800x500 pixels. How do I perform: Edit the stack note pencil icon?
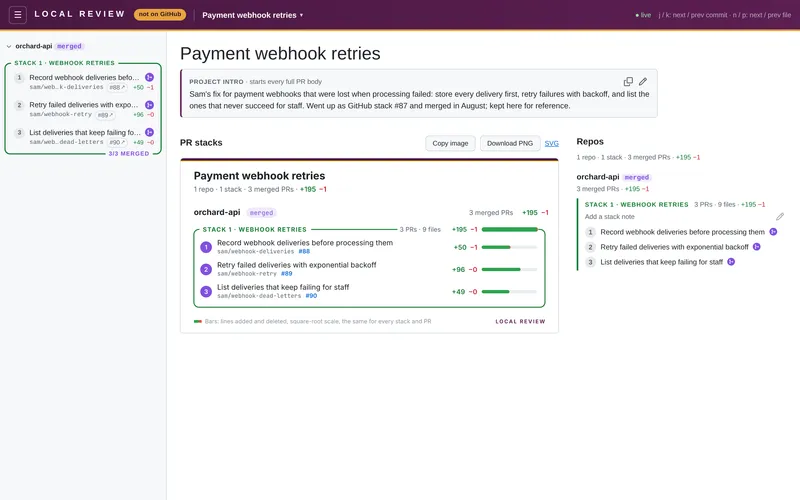(780, 217)
